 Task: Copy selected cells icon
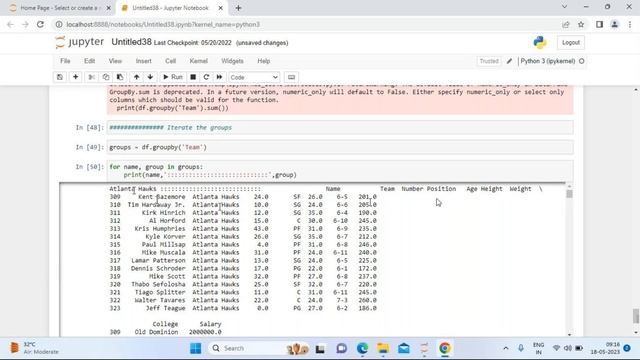[106, 77]
